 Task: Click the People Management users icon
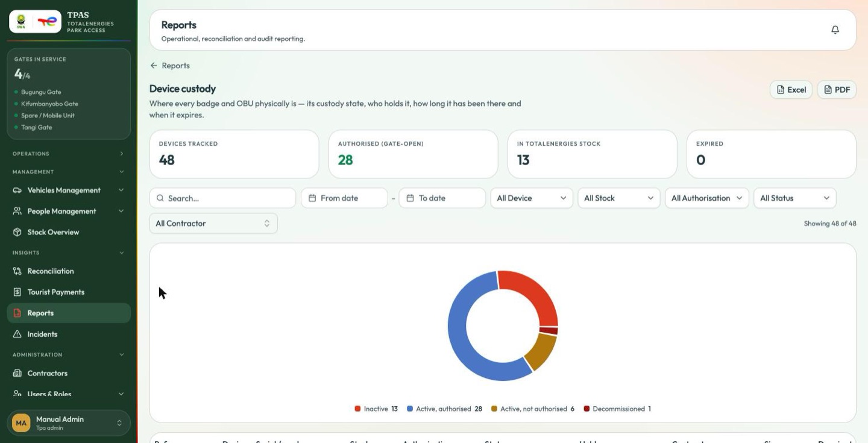[17, 212]
